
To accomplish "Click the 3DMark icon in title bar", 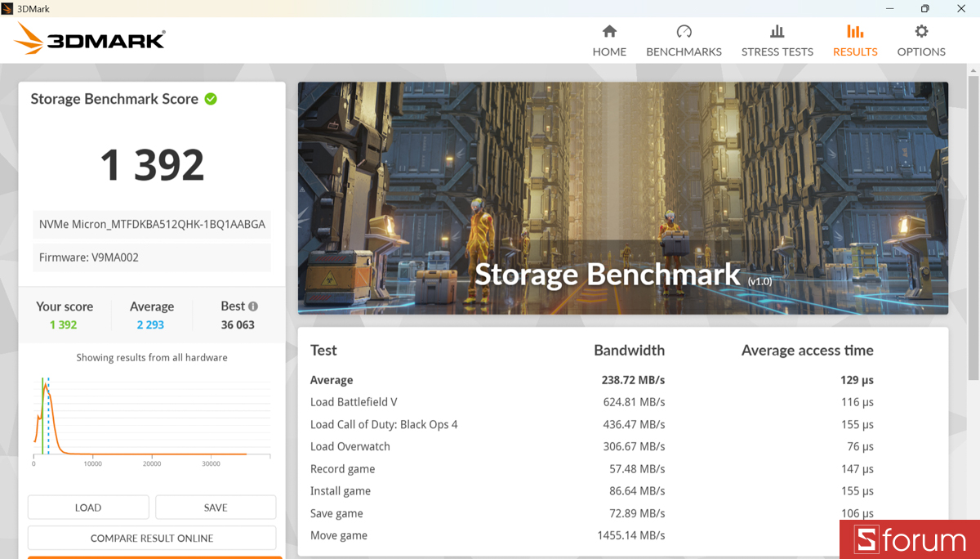I will coord(8,8).
